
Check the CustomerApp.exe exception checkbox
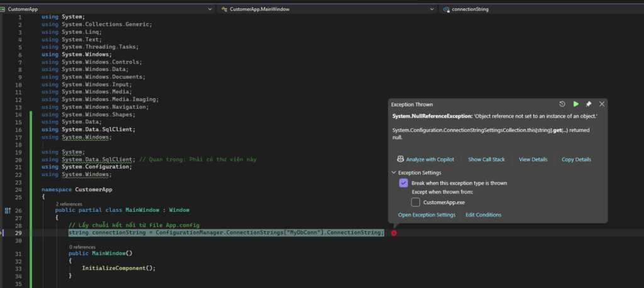[x=415, y=202]
